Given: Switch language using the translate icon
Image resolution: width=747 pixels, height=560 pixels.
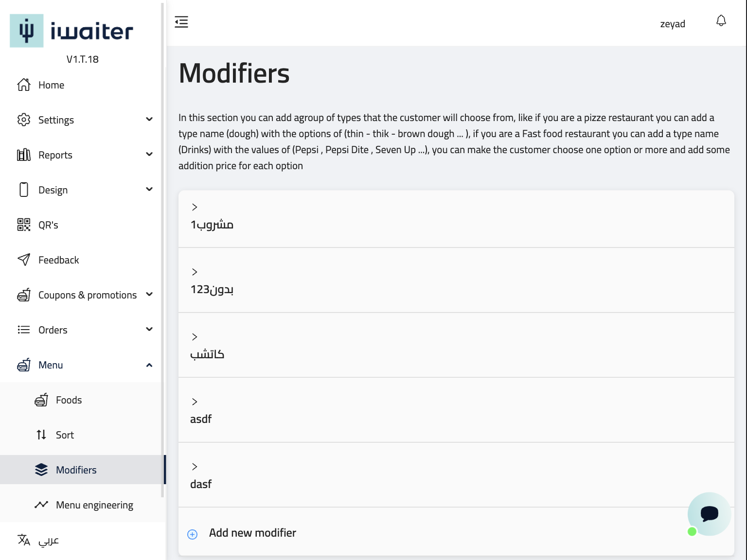Looking at the screenshot, I should click(24, 540).
